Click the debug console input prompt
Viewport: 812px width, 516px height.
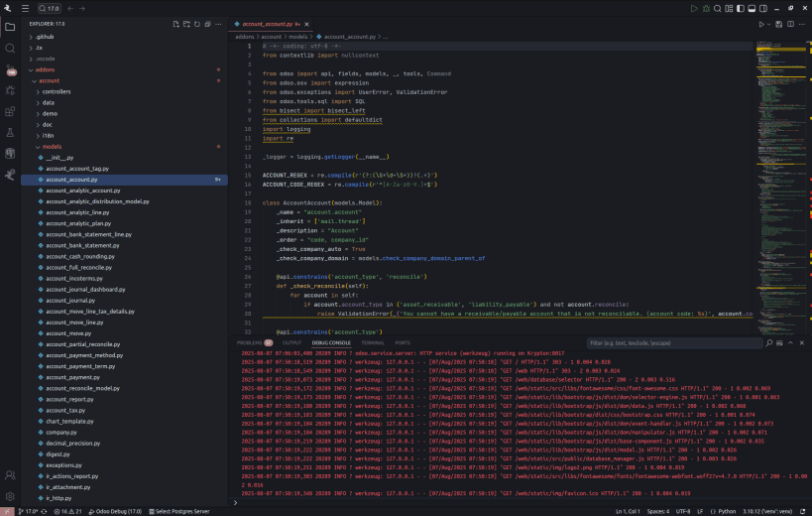[x=521, y=502]
